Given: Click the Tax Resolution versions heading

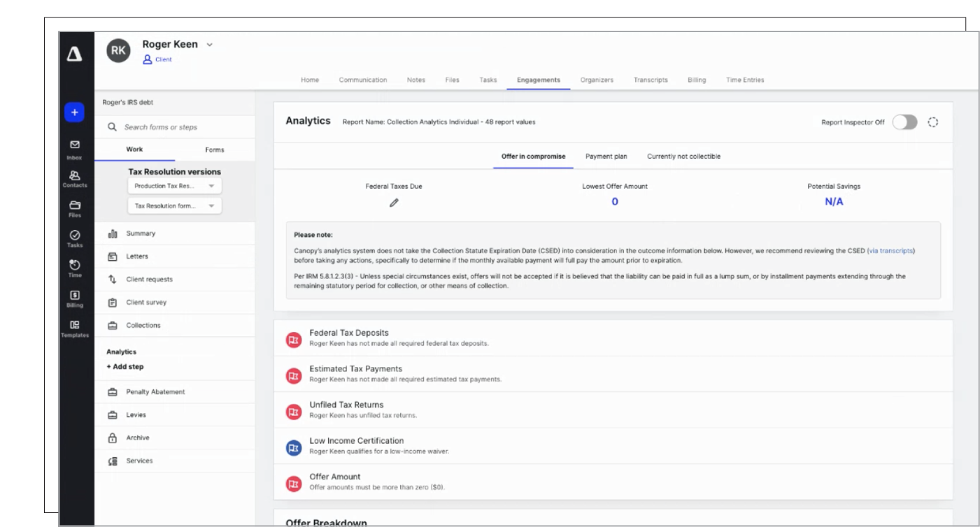Looking at the screenshot, I should [x=175, y=171].
